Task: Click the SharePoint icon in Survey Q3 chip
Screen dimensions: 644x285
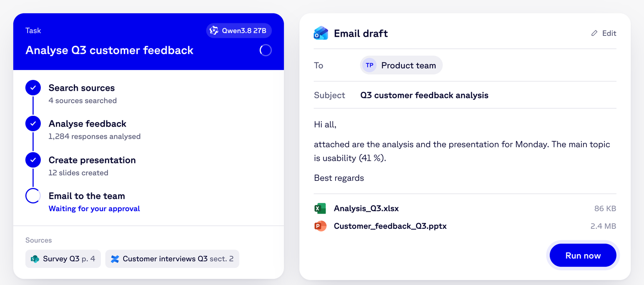Action: [35, 259]
